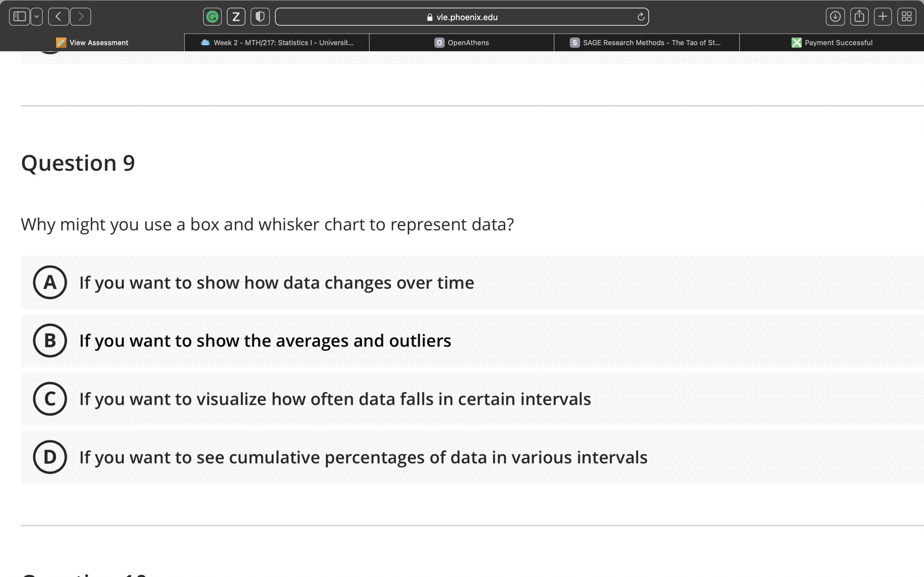Switch to Payment Successful tab
The image size is (924, 577).
coord(832,43)
